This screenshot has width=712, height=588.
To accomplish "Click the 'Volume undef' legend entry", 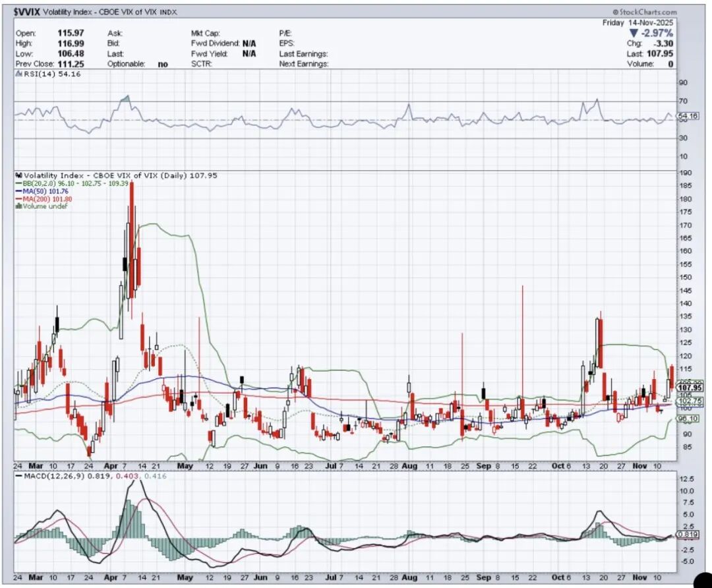I will tap(45, 206).
